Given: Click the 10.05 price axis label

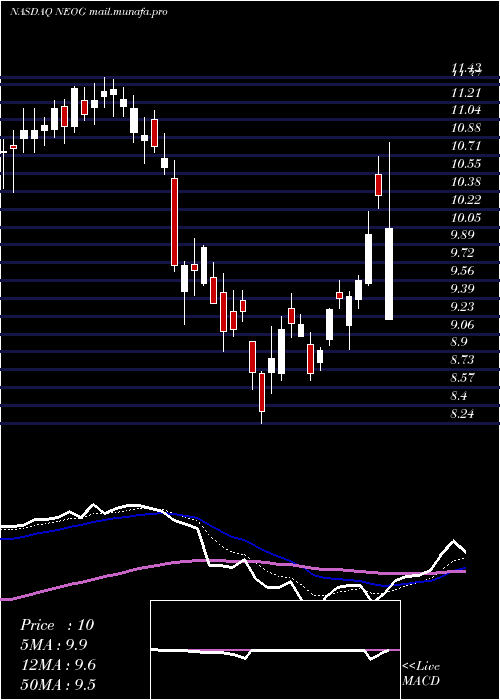Looking at the screenshot, I should coord(467,217).
